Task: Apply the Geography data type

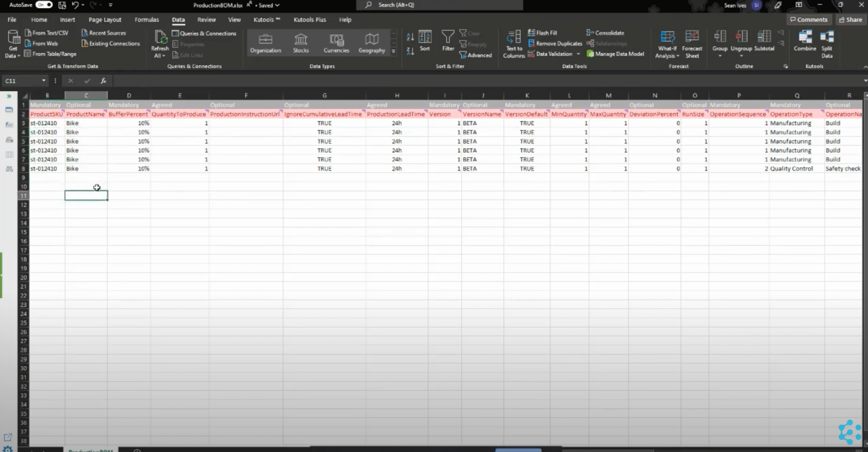Action: tap(371, 43)
